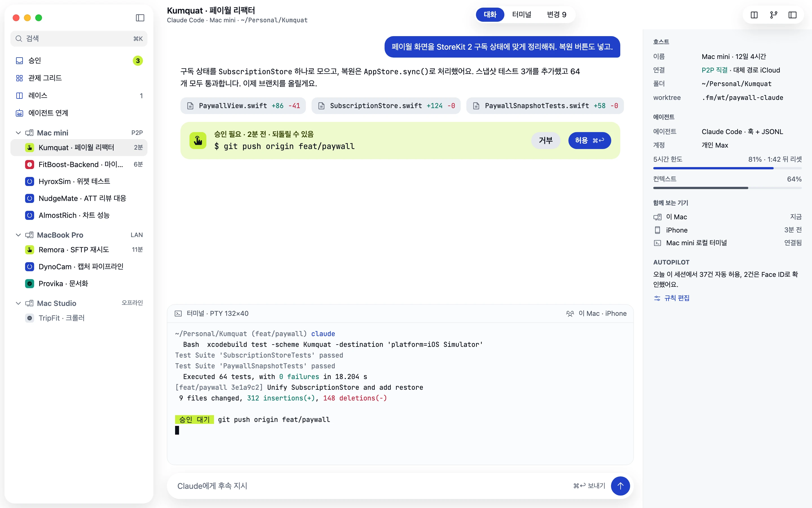The width and height of the screenshot is (812, 508).
Task: Select FitBoost-Backend session
Action: pos(79,164)
